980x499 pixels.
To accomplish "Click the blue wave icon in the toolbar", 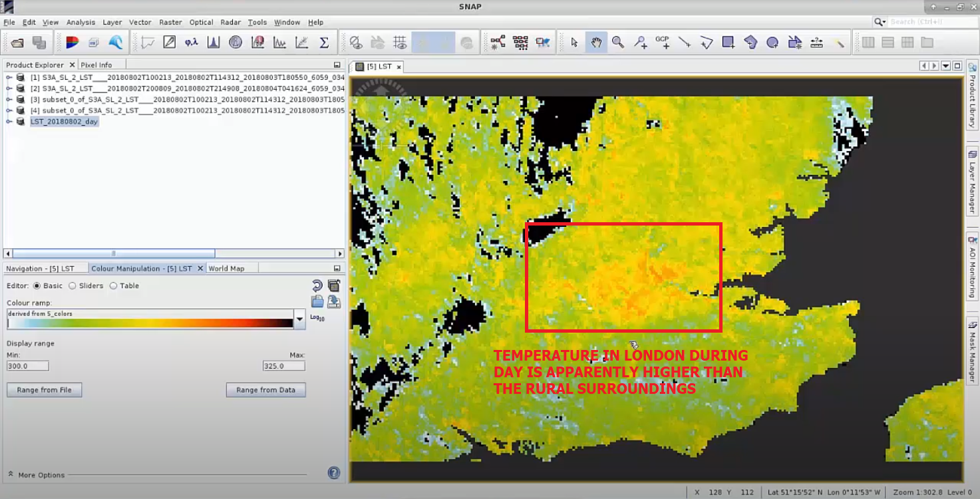I will point(116,43).
